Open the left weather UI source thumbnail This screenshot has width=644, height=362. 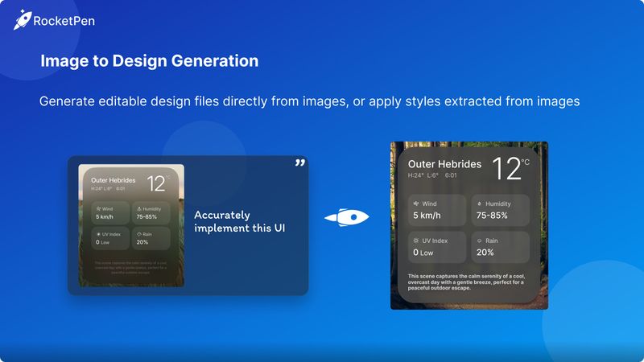coord(130,226)
